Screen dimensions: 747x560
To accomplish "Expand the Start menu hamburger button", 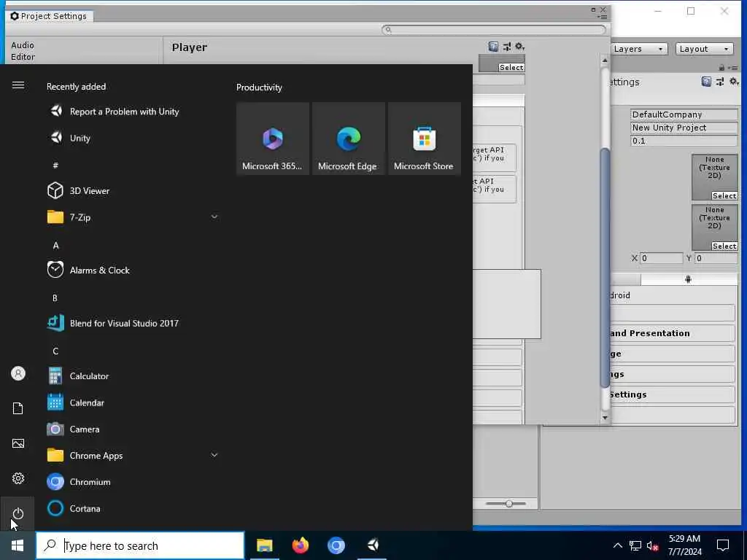I will pyautogui.click(x=18, y=85).
